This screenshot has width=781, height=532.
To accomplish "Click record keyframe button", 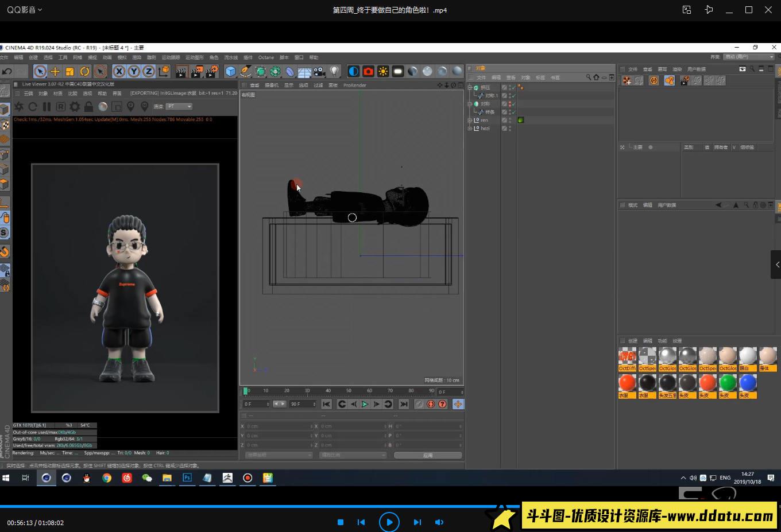I will (x=419, y=404).
